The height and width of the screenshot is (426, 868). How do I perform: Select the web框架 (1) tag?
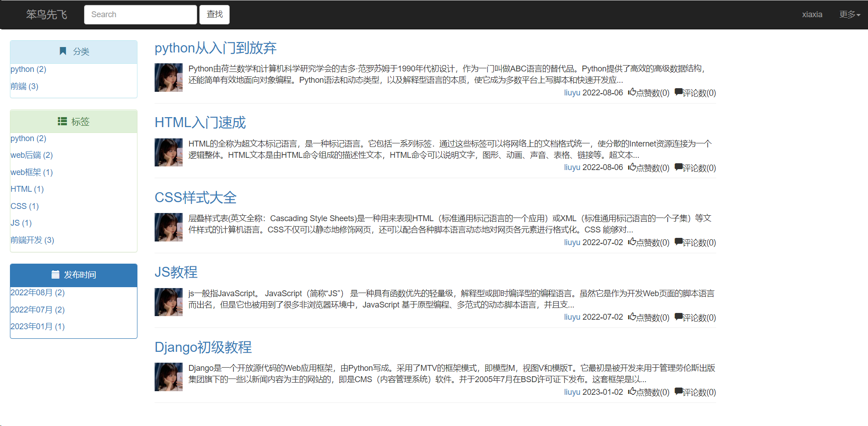32,172
